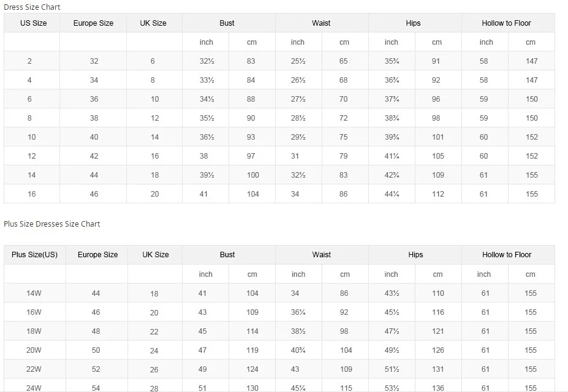The height and width of the screenshot is (392, 568).
Task: Select the 'Plus Size(US)' column header
Action: [34, 255]
